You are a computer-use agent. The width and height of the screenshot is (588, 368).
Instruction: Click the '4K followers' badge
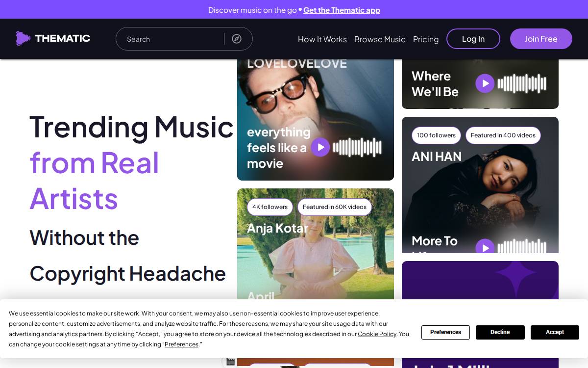pos(270,207)
